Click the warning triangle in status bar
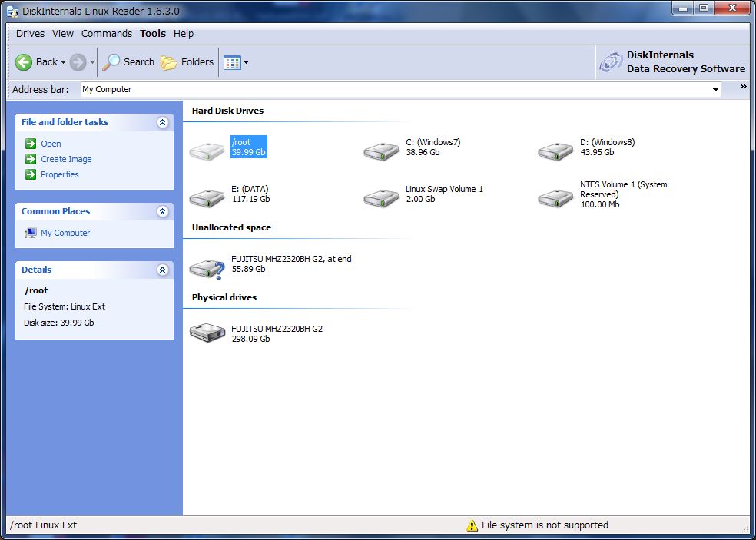 click(472, 525)
